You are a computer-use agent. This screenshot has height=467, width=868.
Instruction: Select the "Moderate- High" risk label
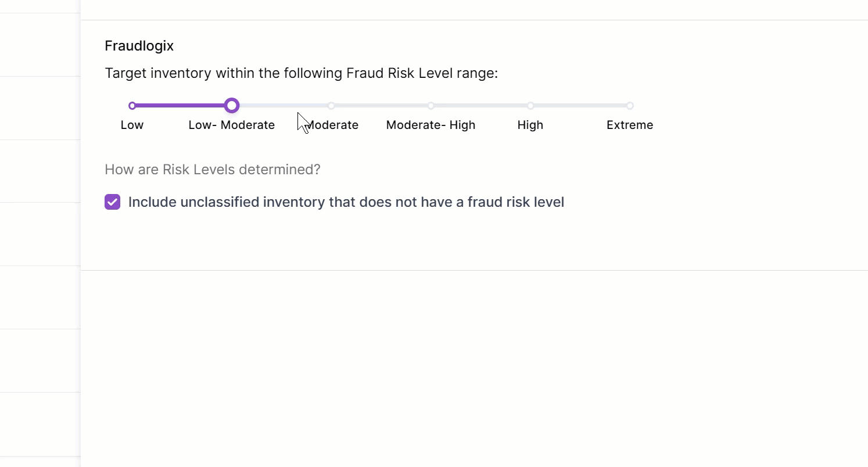pyautogui.click(x=431, y=125)
